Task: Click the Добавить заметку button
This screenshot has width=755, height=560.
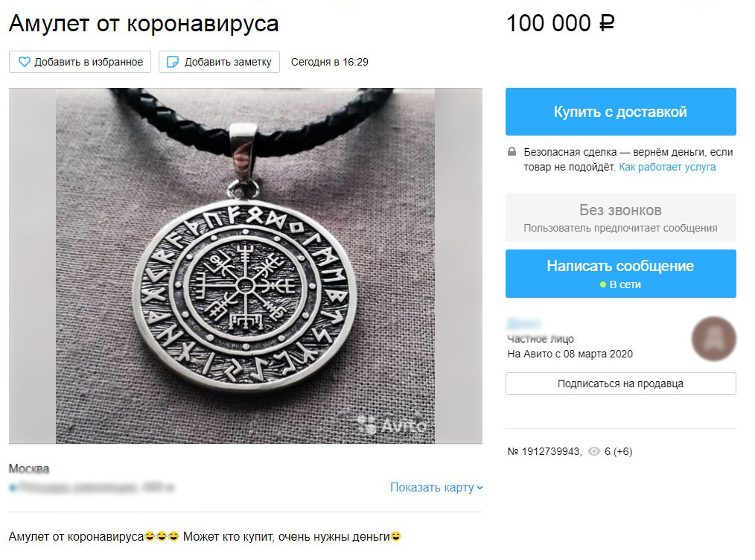Action: click(x=219, y=62)
